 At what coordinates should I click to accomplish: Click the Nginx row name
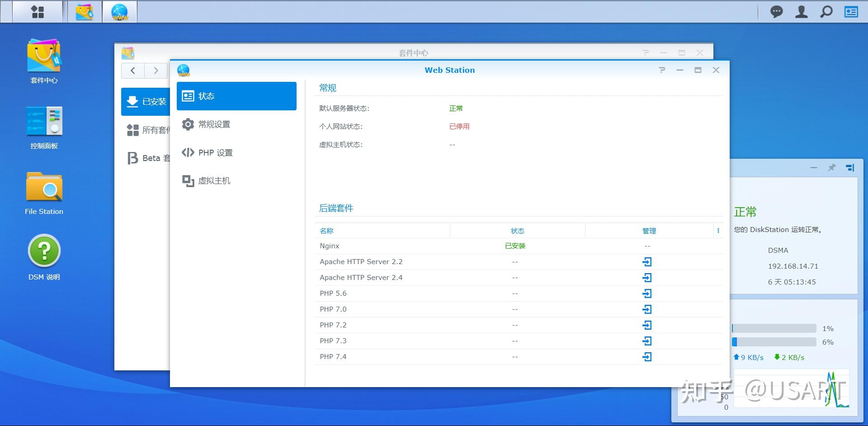tap(330, 246)
